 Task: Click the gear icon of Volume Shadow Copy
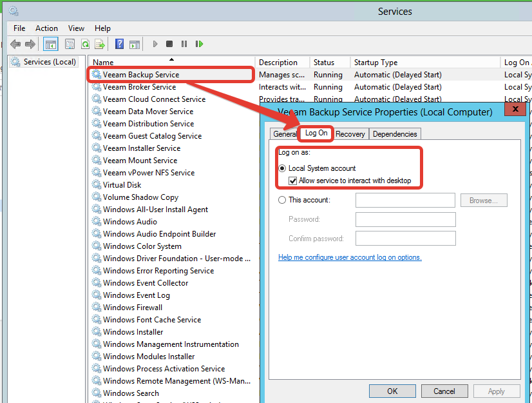[97, 197]
